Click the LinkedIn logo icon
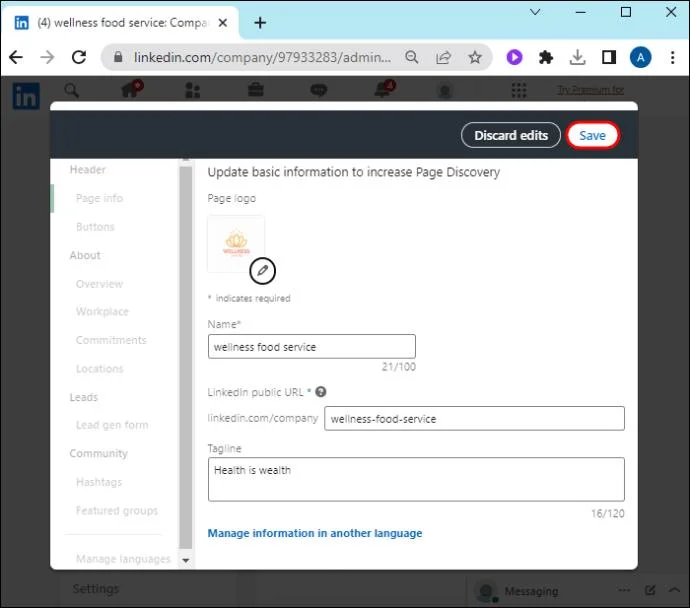The height and width of the screenshot is (608, 690). click(26, 95)
